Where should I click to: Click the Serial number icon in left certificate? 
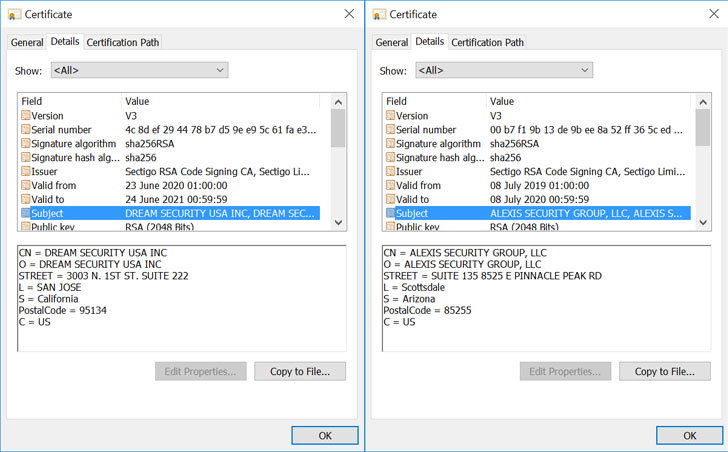[26, 130]
